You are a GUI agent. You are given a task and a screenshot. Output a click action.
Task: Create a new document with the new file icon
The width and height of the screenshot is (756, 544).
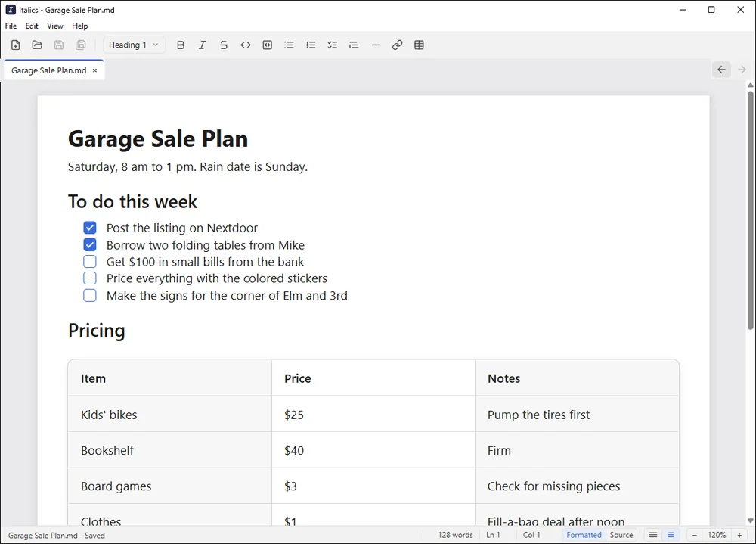pyautogui.click(x=15, y=45)
